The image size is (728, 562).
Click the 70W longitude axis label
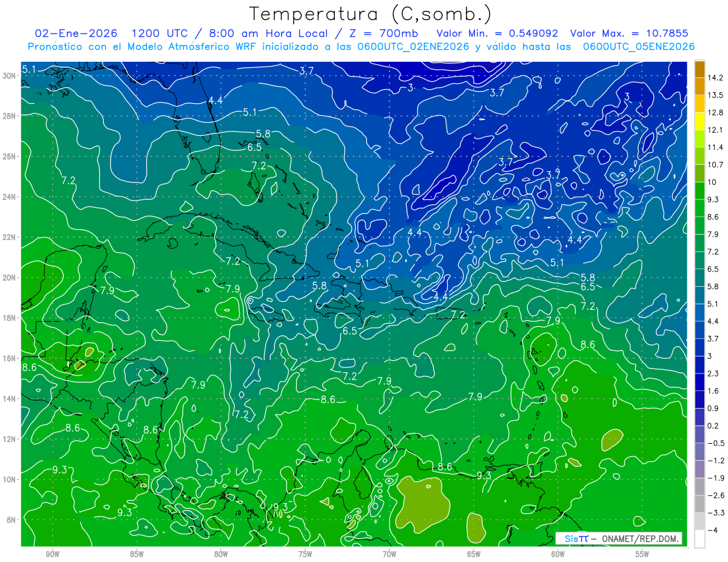389,554
